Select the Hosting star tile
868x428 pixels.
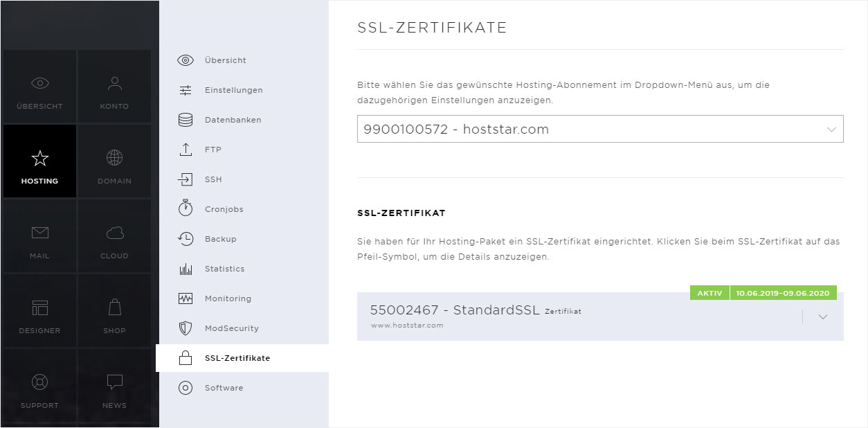coord(39,161)
